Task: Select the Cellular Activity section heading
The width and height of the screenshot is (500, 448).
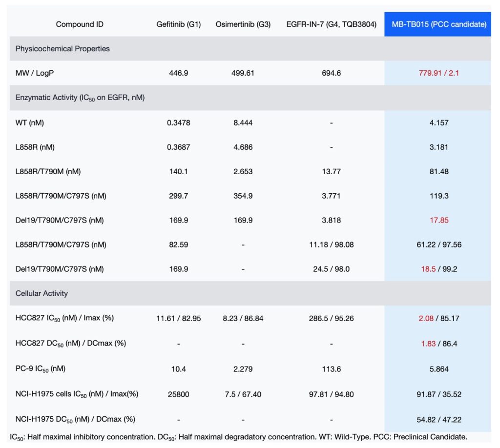Action: [x=42, y=293]
